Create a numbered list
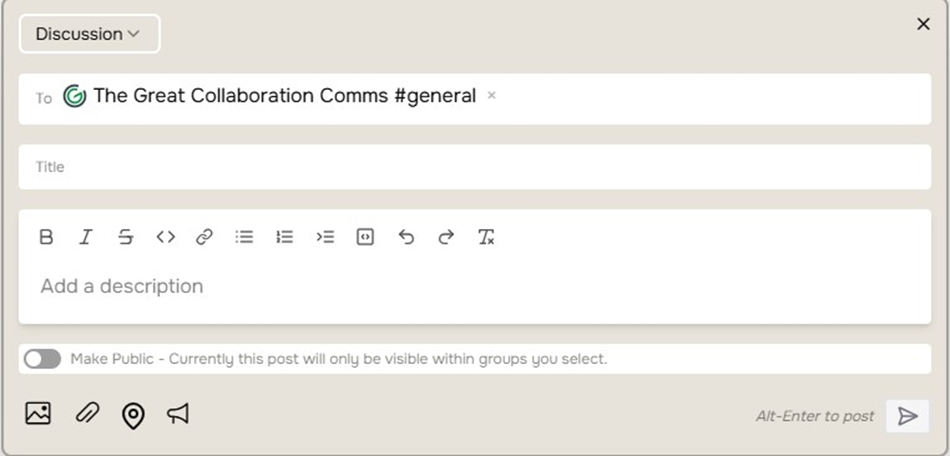Viewport: 950px width, 456px height. pos(285,237)
